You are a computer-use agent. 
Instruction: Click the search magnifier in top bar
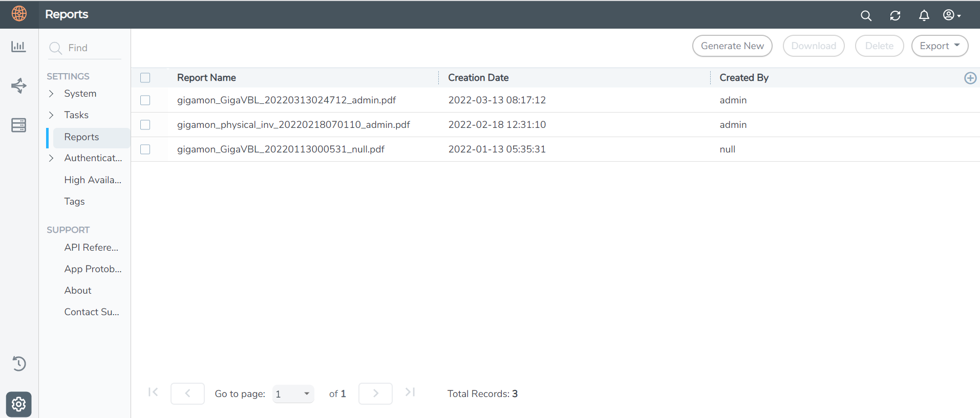pyautogui.click(x=866, y=15)
